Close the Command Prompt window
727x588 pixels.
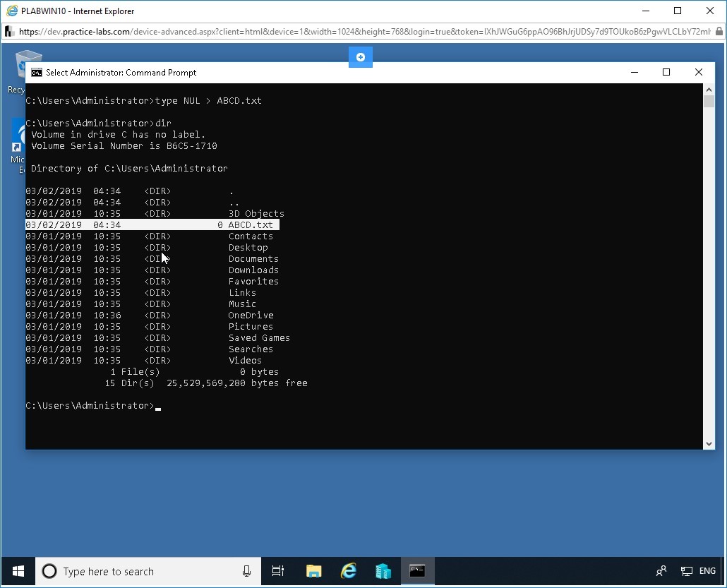click(698, 72)
